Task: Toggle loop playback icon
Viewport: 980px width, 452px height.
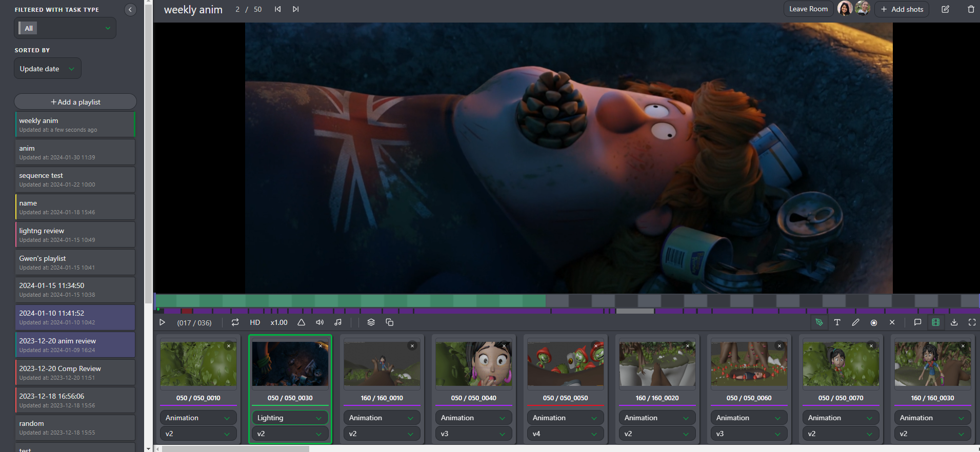Action: (x=235, y=322)
